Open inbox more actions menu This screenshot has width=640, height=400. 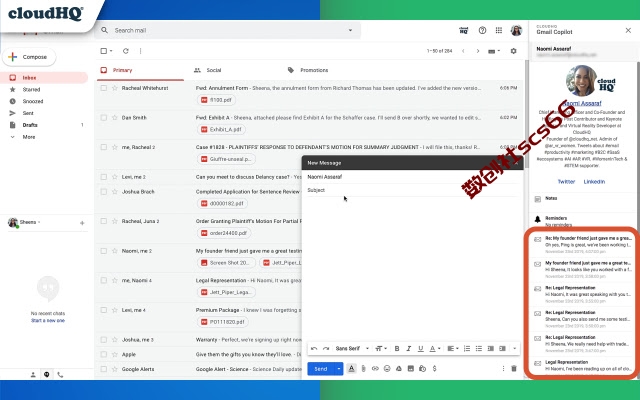(x=140, y=51)
